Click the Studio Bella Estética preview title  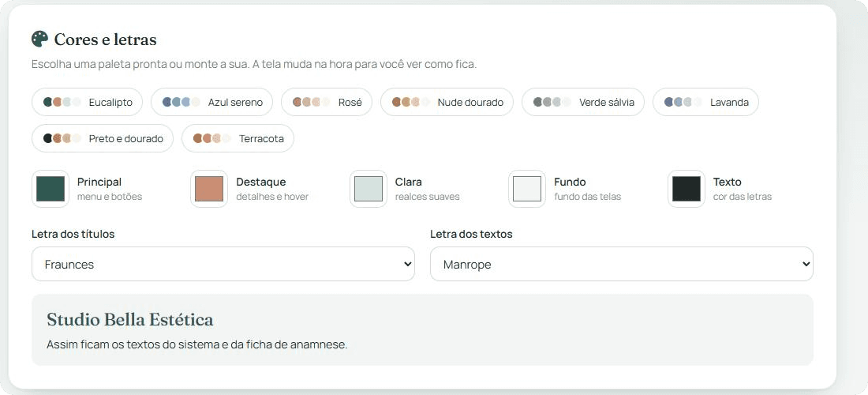pyautogui.click(x=130, y=320)
